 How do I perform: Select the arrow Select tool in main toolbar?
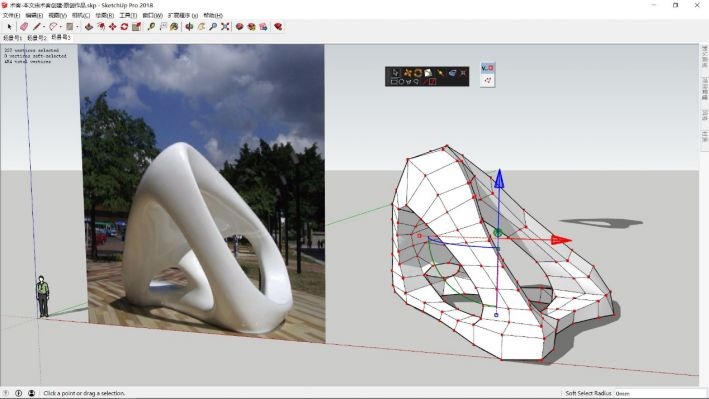9,27
